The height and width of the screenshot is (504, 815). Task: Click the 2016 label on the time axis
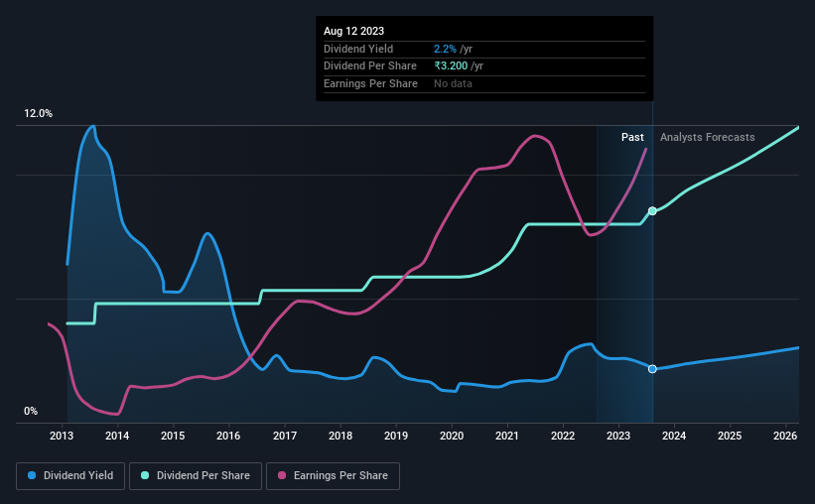[x=228, y=436]
